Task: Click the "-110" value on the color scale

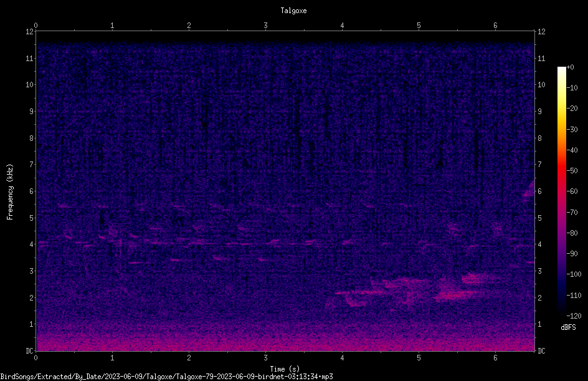Action: click(574, 296)
